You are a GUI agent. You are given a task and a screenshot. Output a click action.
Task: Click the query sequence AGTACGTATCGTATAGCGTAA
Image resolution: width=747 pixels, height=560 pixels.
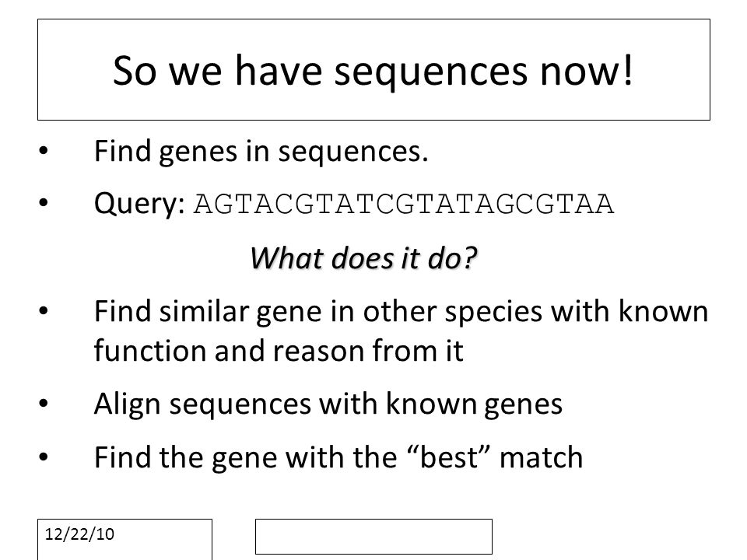point(404,205)
